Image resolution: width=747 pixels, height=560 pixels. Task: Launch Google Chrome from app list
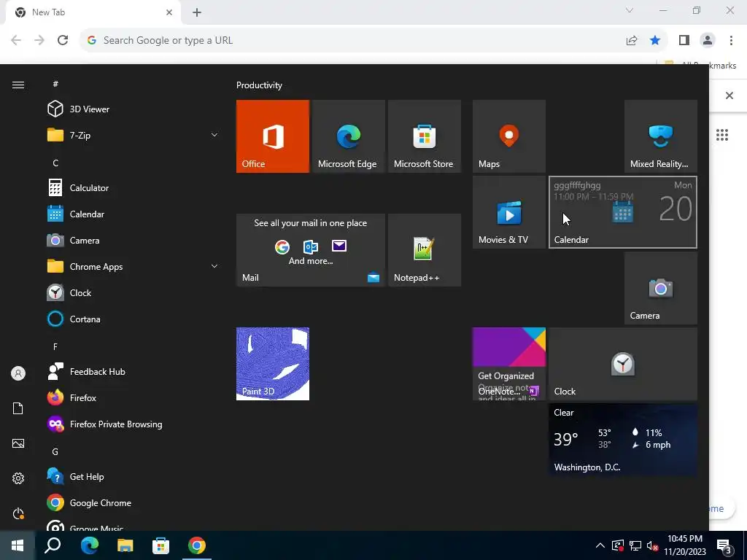point(133,503)
